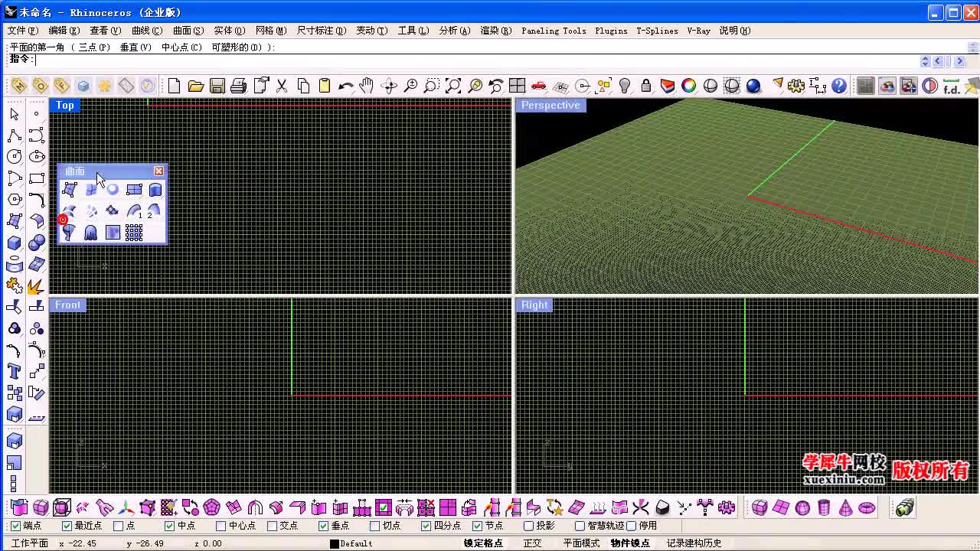Click the Explode icon in left toolbar
Viewport: 980px width, 551px height.
point(35,286)
